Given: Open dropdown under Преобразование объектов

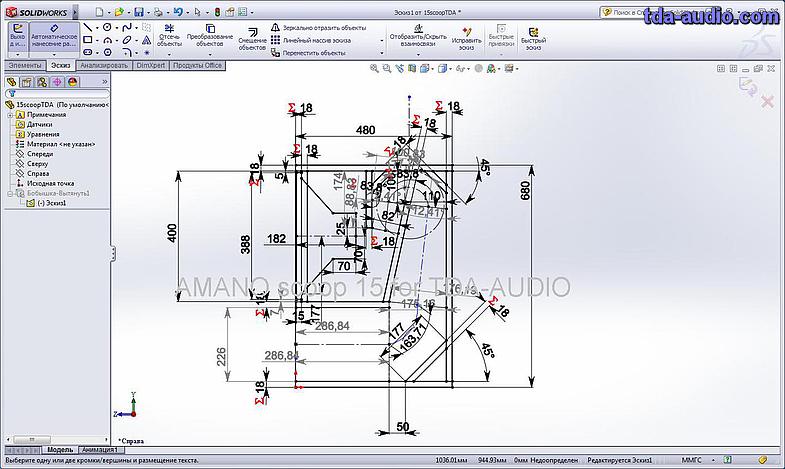Looking at the screenshot, I should click(210, 54).
